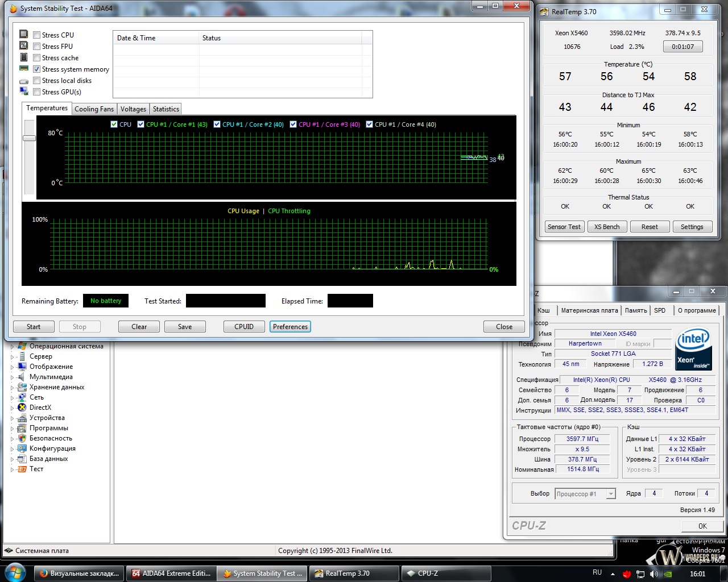Click the Тест icon in tree
Screen dimensions: 728x582
coord(22,469)
